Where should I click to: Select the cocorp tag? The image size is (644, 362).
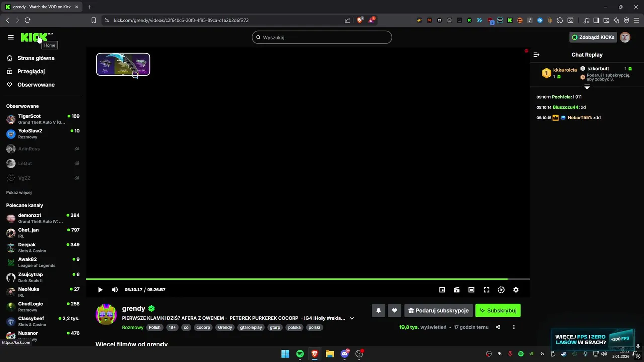pyautogui.click(x=203, y=327)
